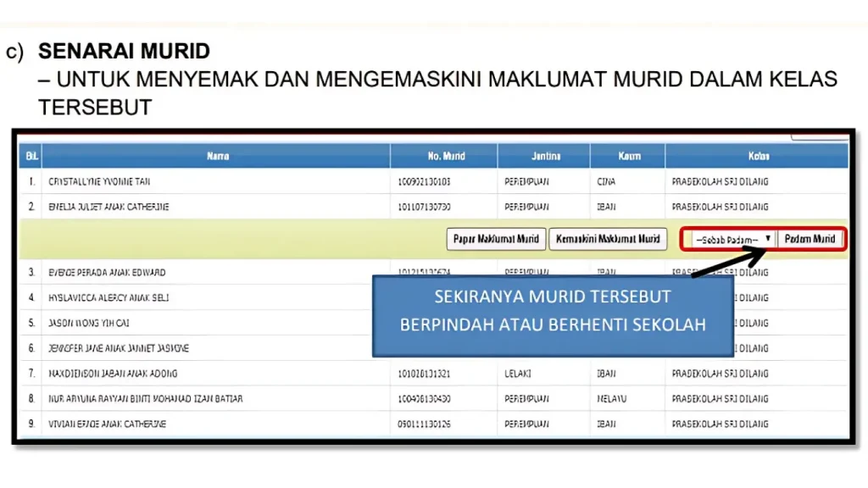Sort the table by the Nama column header
Viewport: 868px width, 488px height.
pyautogui.click(x=218, y=155)
